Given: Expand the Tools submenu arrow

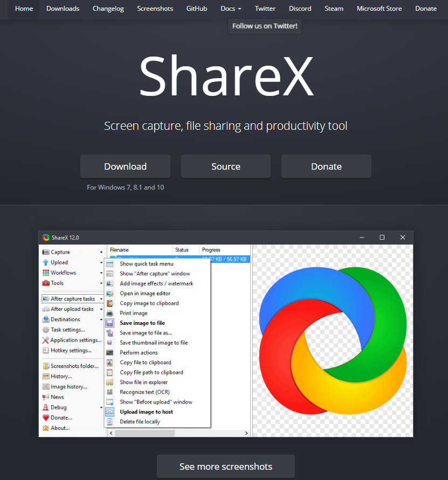Looking at the screenshot, I should 101,283.
